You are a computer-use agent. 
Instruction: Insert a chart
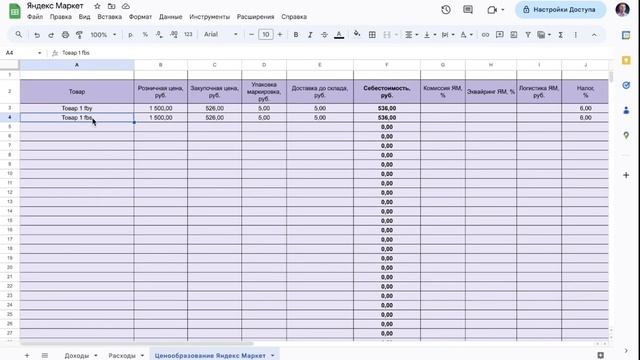[x=513, y=35]
